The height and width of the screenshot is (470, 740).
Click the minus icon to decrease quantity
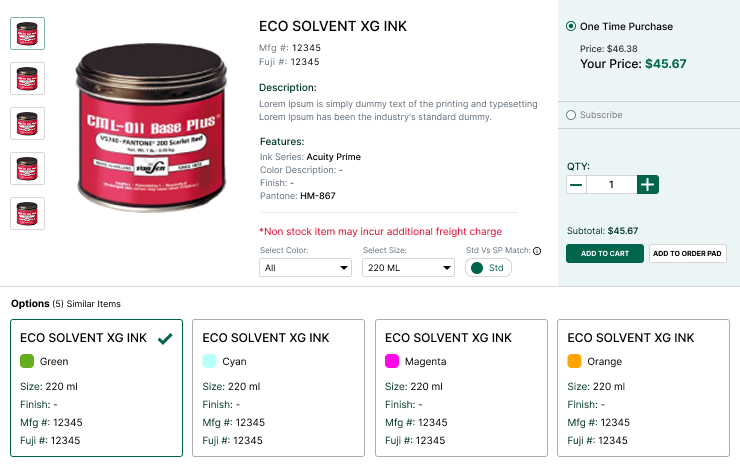576,185
